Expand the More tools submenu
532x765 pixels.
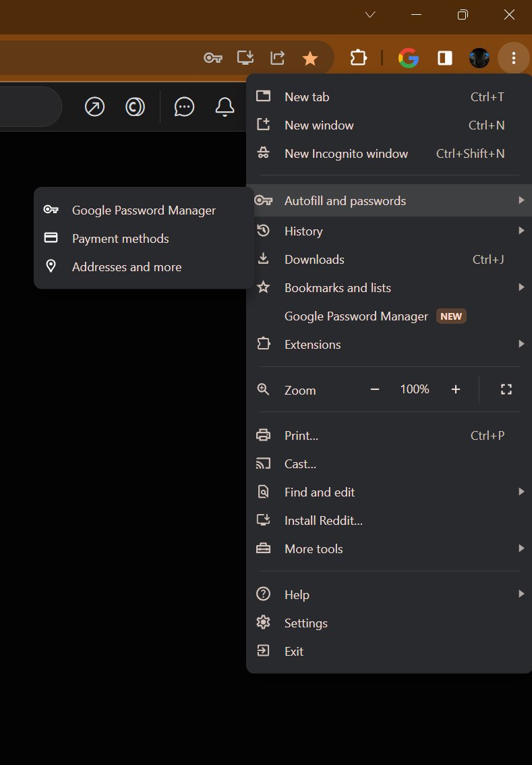coord(314,548)
